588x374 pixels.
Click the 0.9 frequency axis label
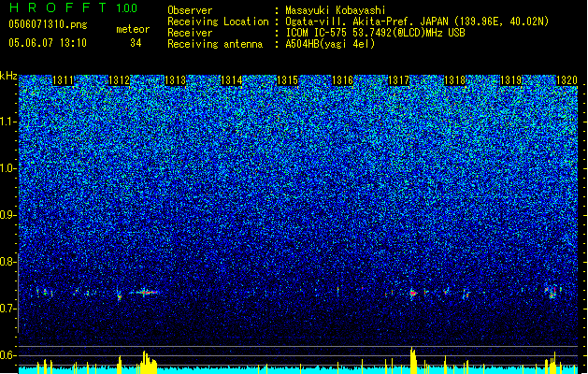point(8,215)
